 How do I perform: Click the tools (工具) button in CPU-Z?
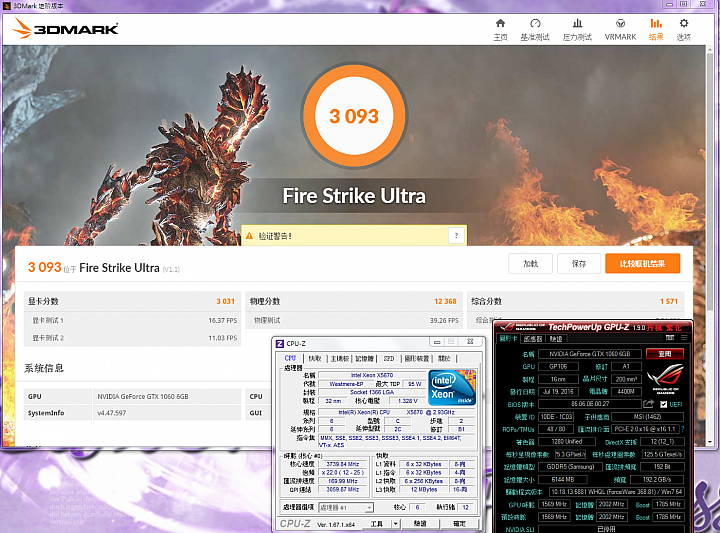(377, 523)
